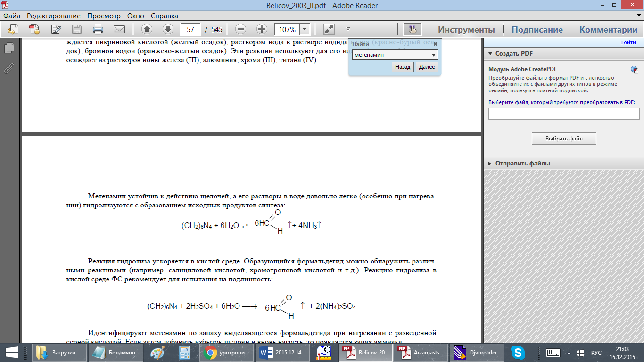Viewport: 644px width, 362px height.
Task: Click the Далее search button
Action: coord(427,67)
